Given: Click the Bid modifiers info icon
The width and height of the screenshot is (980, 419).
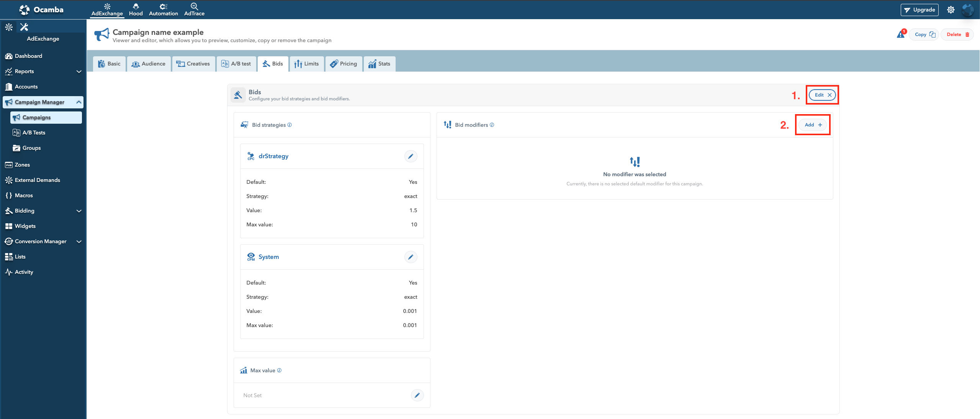Looking at the screenshot, I should (492, 125).
